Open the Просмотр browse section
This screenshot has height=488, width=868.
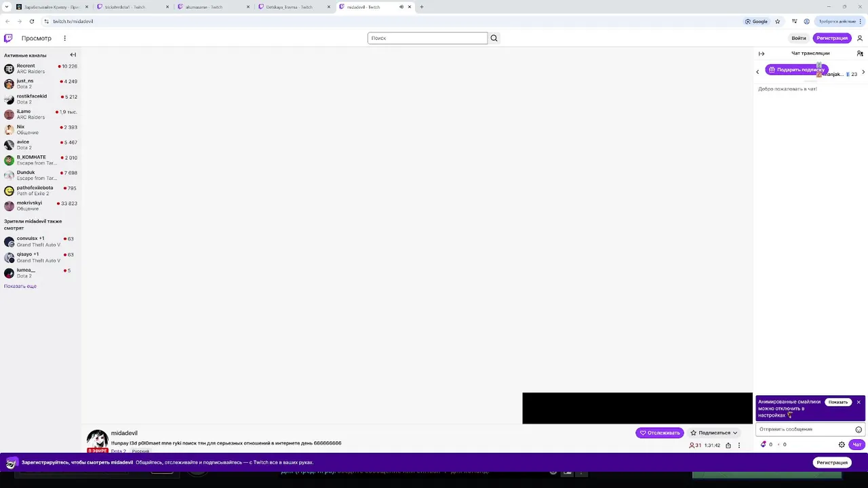click(36, 38)
